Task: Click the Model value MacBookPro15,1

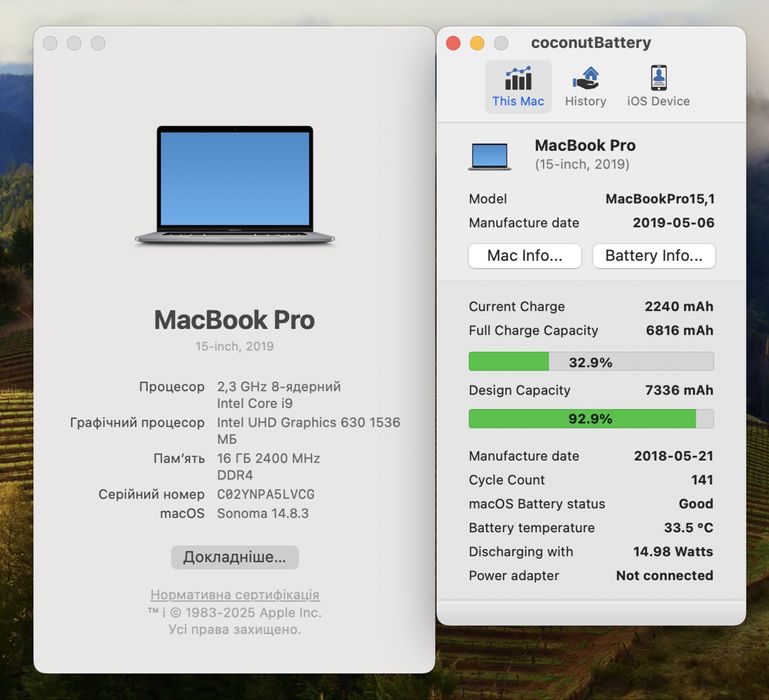Action: pyautogui.click(x=660, y=199)
